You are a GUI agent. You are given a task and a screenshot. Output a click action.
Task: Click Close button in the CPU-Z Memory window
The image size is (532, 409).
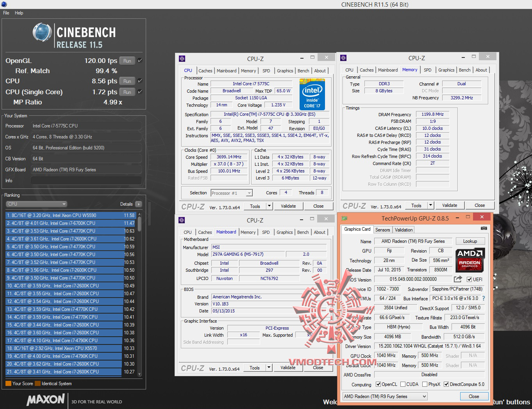(480, 205)
